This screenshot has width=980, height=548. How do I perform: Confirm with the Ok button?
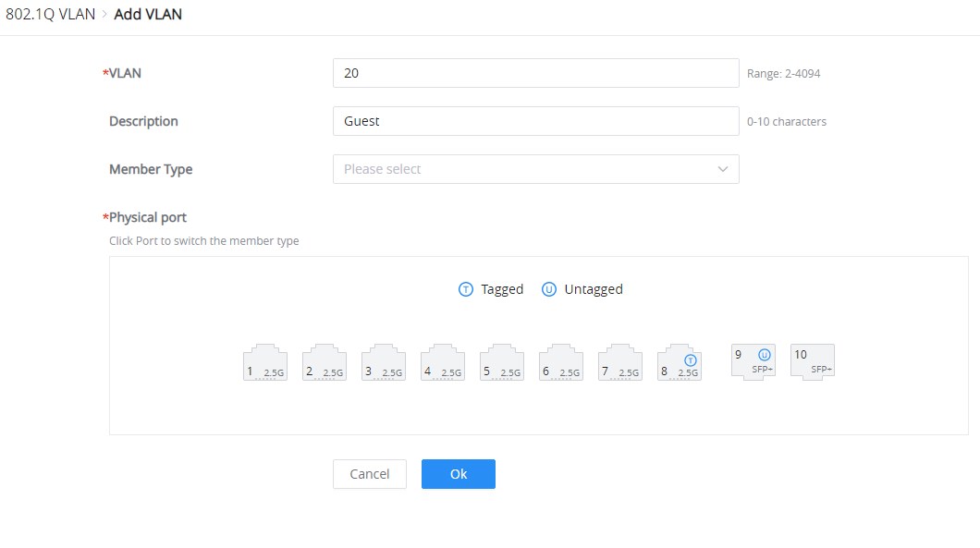459,474
